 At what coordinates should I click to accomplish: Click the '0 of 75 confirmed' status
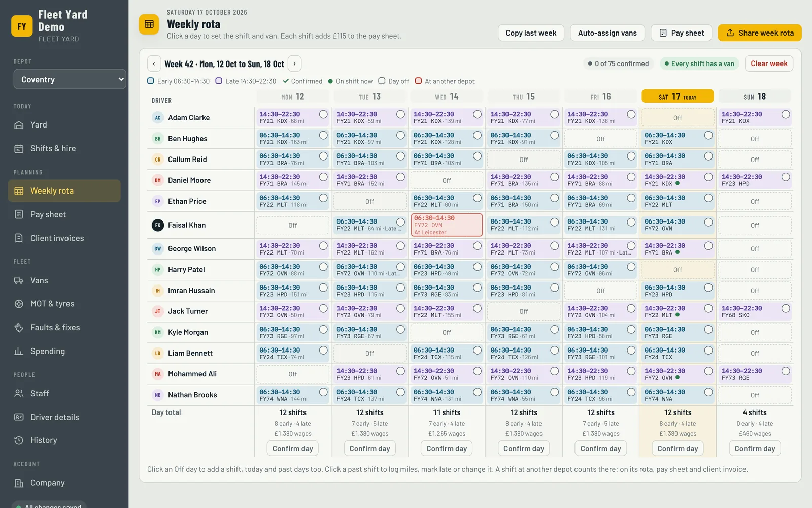pyautogui.click(x=618, y=63)
